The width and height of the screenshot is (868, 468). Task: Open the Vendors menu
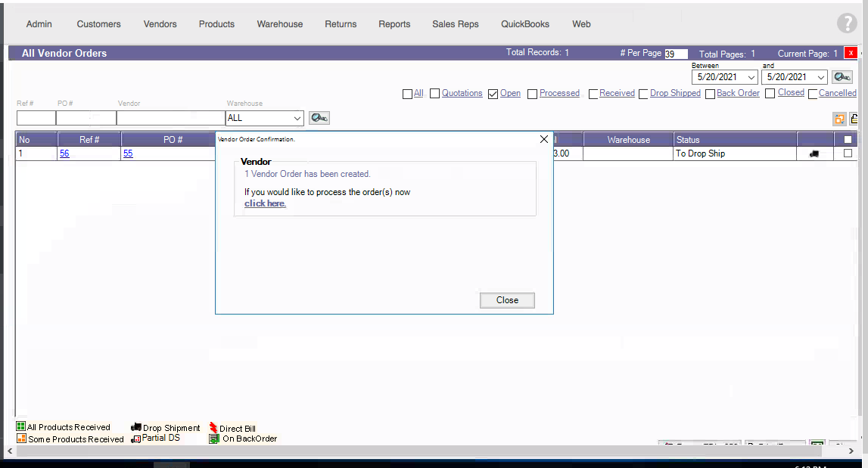click(160, 24)
